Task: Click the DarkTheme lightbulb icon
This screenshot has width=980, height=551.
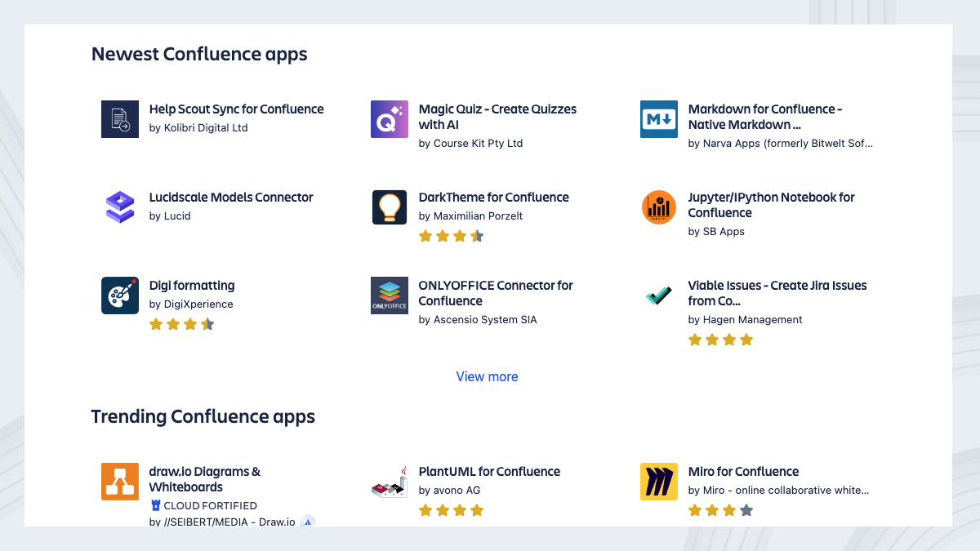Action: pos(390,207)
